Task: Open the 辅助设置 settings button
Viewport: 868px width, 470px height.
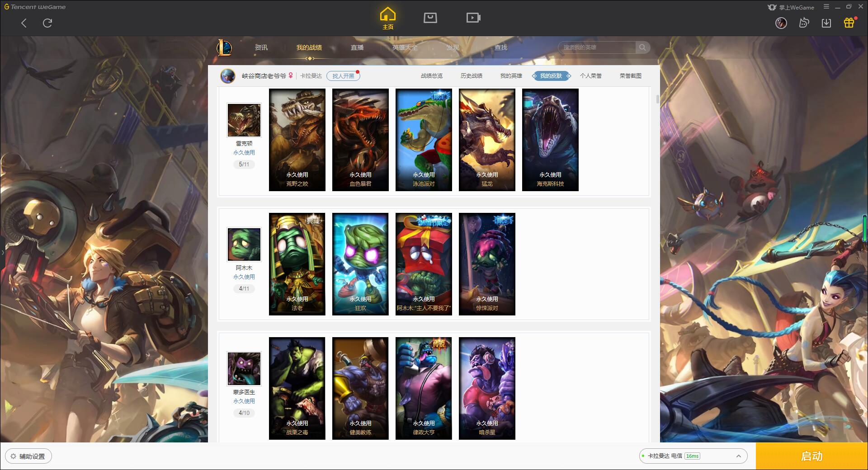Action: click(28, 456)
